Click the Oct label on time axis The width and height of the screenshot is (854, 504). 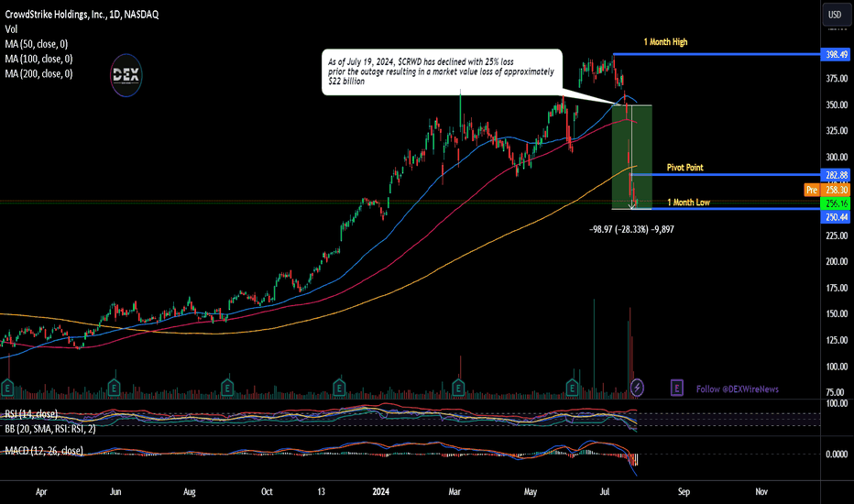[x=267, y=491]
